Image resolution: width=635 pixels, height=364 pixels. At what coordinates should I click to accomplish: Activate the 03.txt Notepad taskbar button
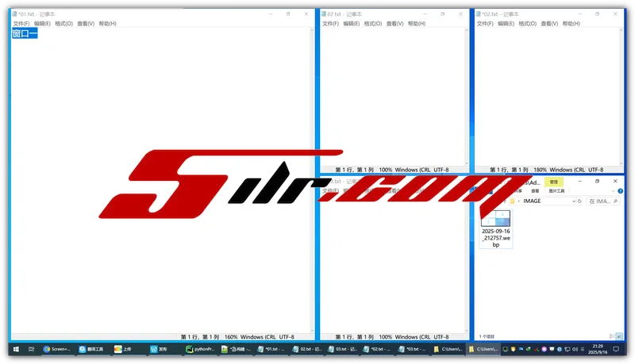coord(343,349)
